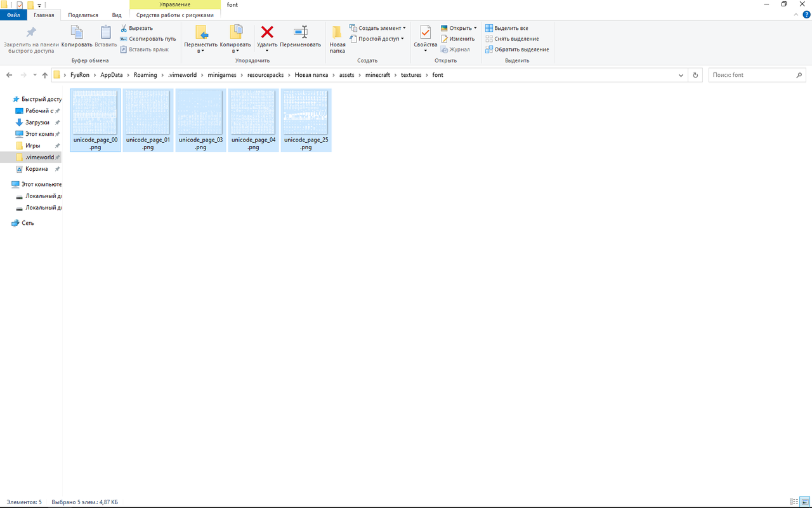This screenshot has height=508, width=812.
Task: Click Copy path (Скопировать путь) button
Action: 148,39
